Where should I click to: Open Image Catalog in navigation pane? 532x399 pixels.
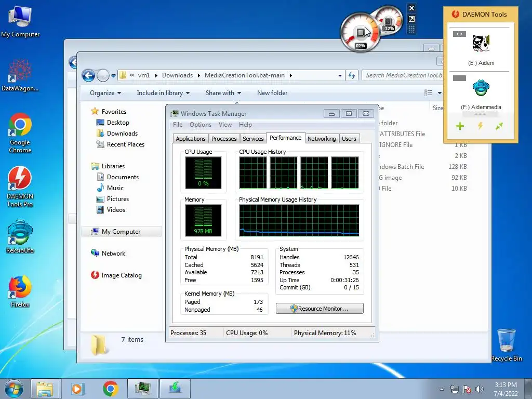pyautogui.click(x=121, y=275)
